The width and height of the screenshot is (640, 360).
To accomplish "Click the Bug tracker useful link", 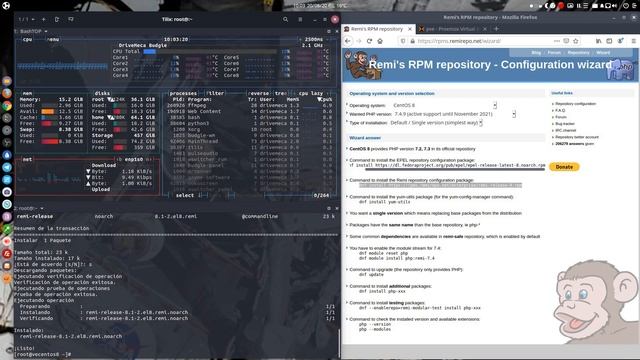I will tap(565, 124).
